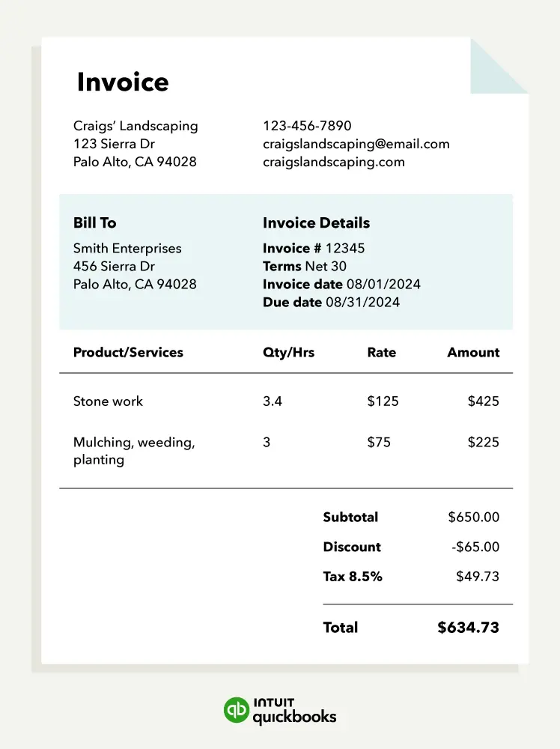Open the craigslandscaping.com website text
560x749 pixels.
(x=334, y=162)
